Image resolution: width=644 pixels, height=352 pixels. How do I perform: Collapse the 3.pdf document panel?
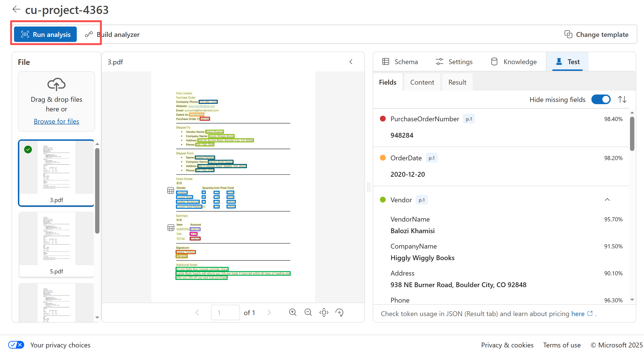tap(351, 62)
